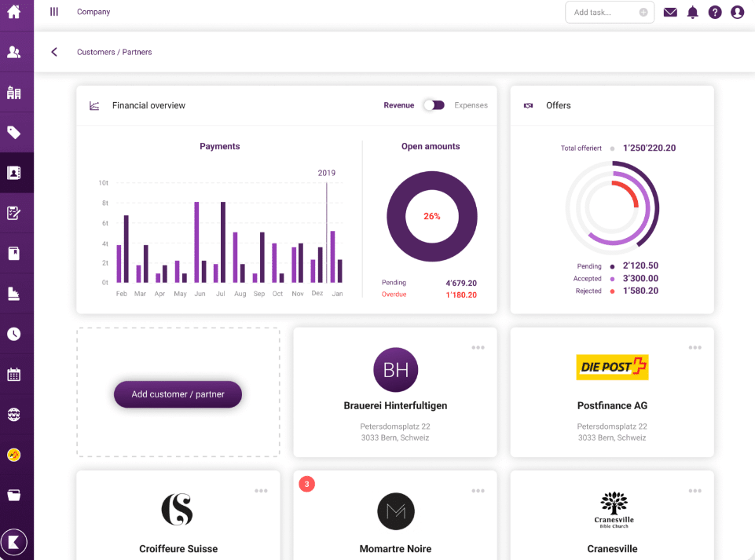Click the BH avatar circle
Viewport: 755px width, 560px height.
coord(396,370)
